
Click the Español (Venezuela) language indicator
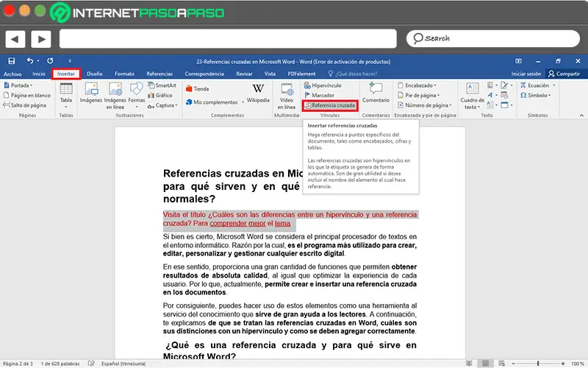point(123,364)
